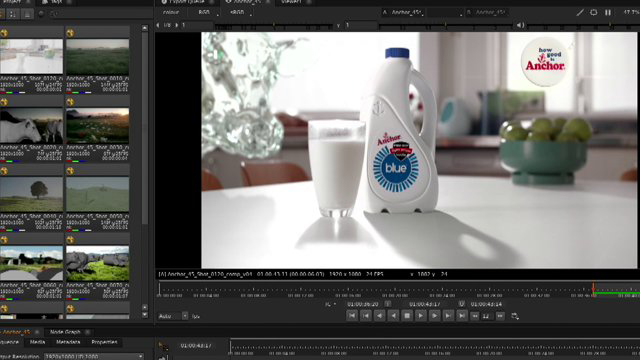Open the RGB channel dropdown in viewer
The width and height of the screenshot is (640, 360).
206,13
